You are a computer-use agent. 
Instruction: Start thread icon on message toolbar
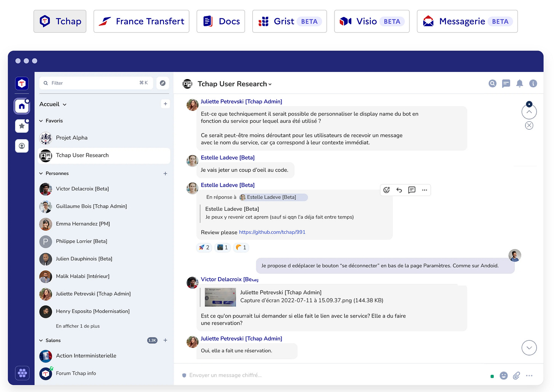[x=412, y=190]
